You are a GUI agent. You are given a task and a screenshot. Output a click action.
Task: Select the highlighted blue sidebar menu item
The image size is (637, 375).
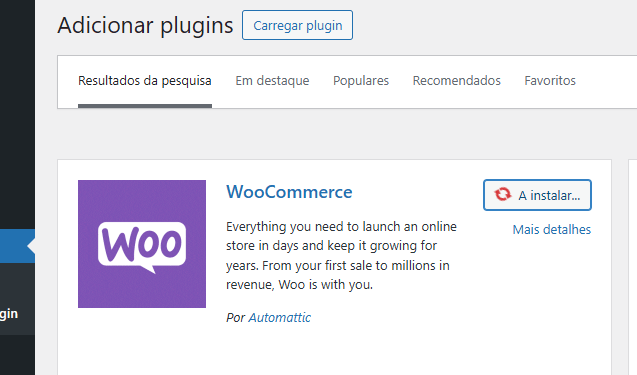17,246
